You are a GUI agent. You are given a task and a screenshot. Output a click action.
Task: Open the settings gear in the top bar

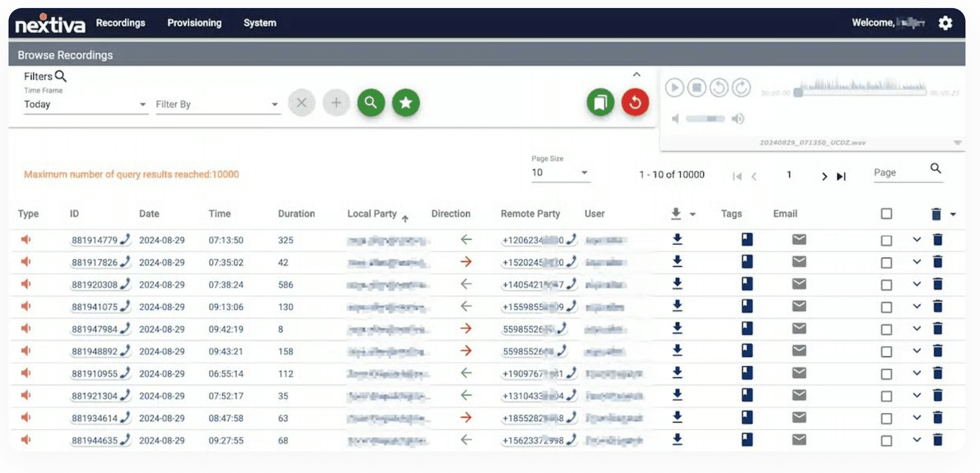(x=945, y=23)
